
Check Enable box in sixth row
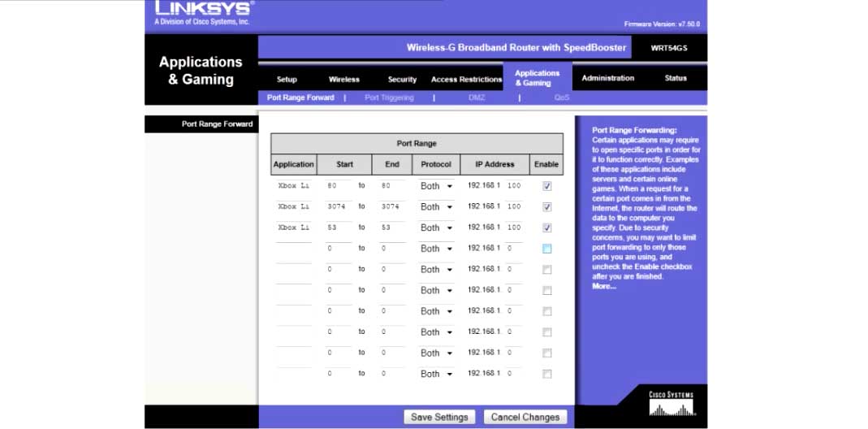547,290
